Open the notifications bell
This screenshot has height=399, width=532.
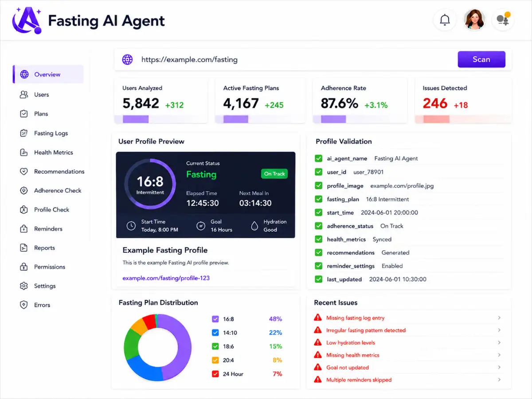[x=445, y=20]
